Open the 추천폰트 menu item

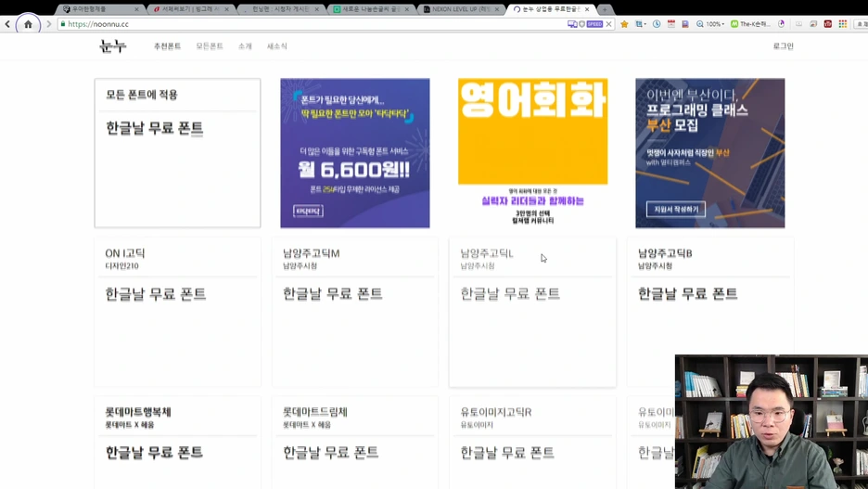(167, 46)
